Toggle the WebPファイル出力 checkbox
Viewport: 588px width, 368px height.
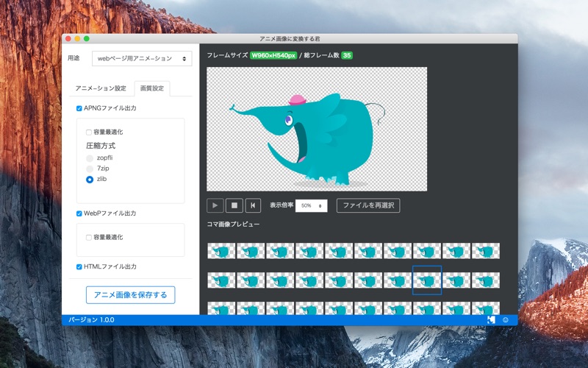[79, 213]
